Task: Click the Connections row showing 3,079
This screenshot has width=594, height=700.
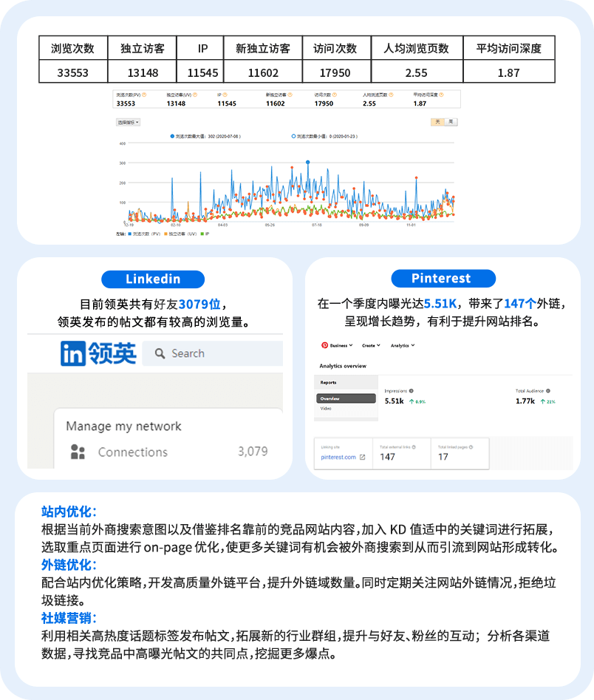Action: [169, 452]
